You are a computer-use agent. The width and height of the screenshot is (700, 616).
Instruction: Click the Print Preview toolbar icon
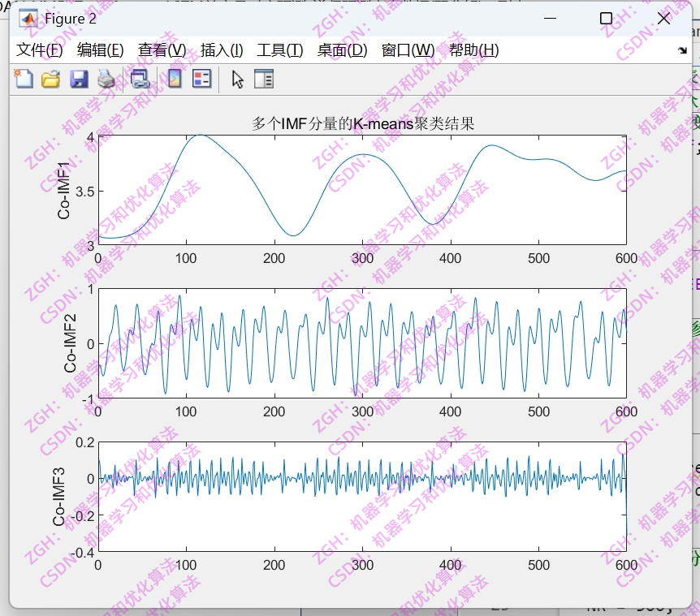(140, 79)
